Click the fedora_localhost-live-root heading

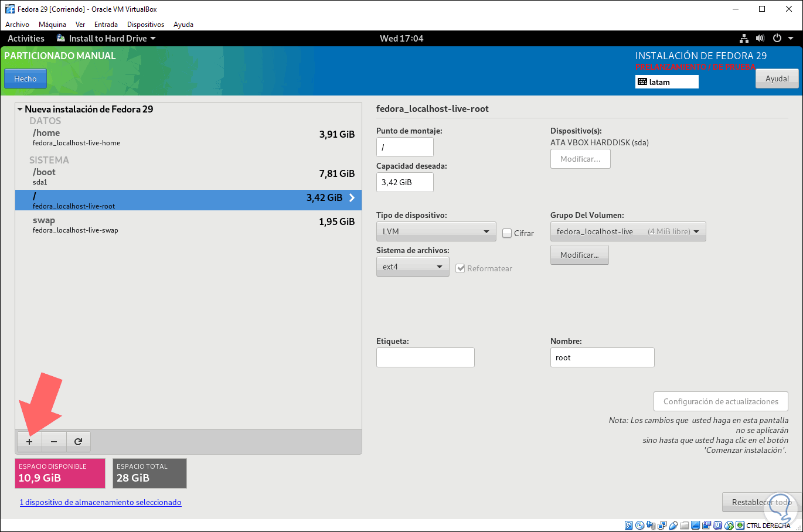pyautogui.click(x=433, y=109)
